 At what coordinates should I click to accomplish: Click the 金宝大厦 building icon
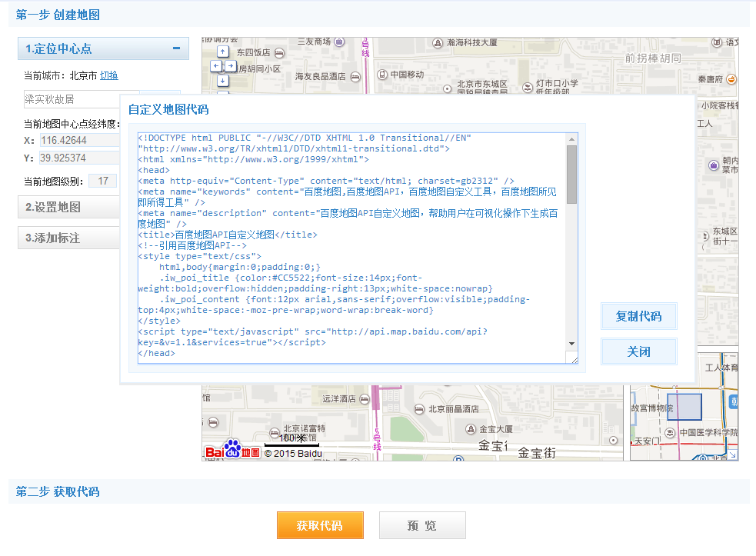click(x=471, y=428)
